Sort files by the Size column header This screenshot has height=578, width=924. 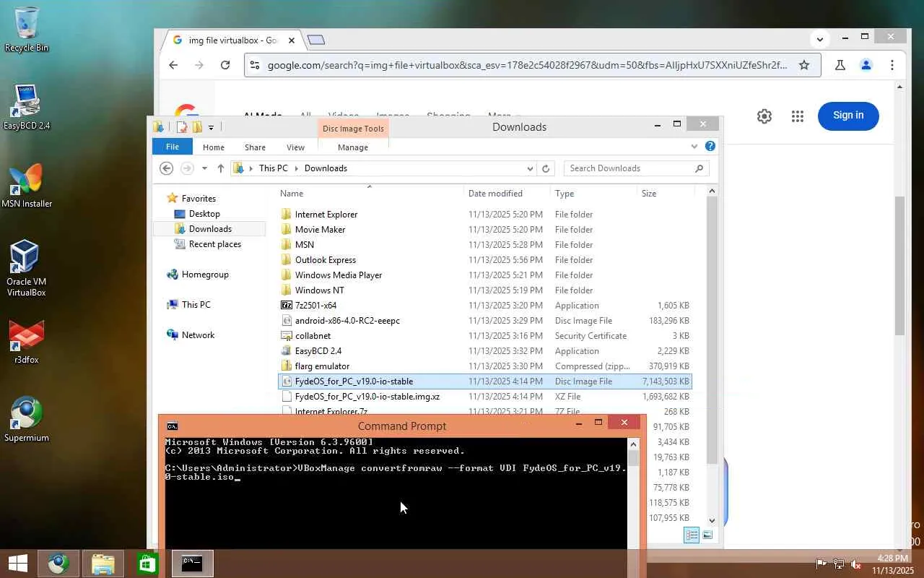[x=666, y=194]
